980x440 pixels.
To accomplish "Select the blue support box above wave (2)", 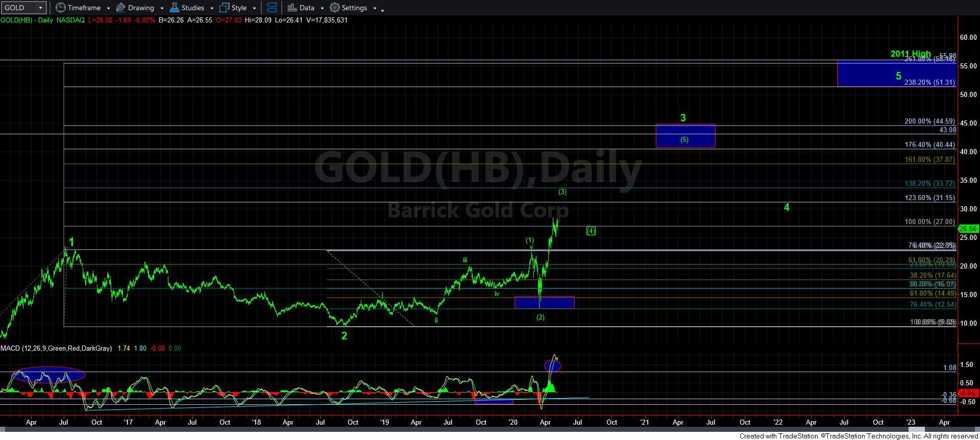I will click(x=544, y=302).
